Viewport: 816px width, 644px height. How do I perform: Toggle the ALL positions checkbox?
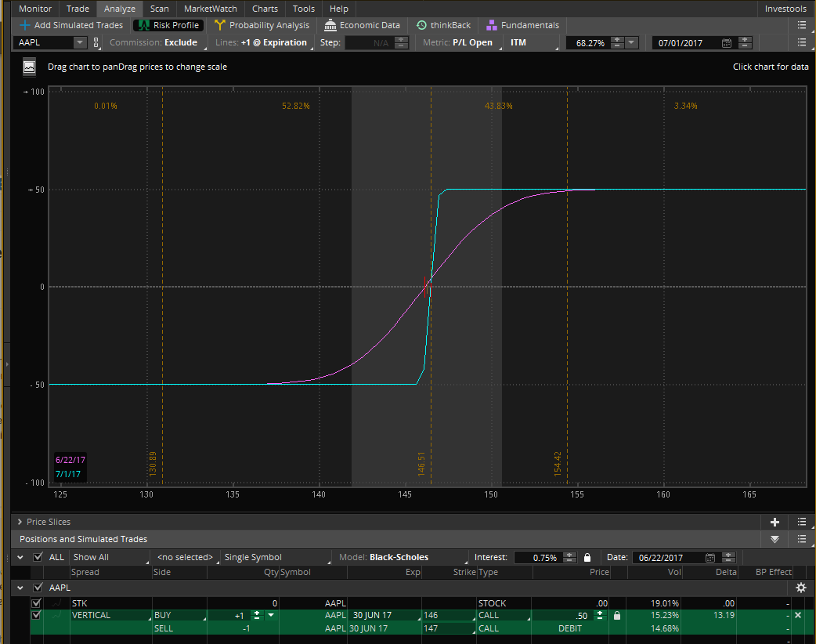[38, 558]
